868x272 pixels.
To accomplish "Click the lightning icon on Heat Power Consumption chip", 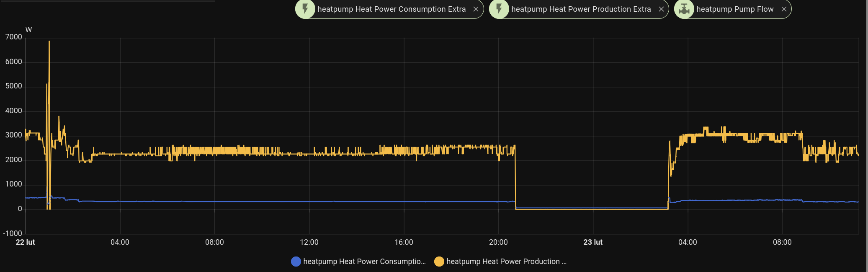I will pyautogui.click(x=305, y=9).
